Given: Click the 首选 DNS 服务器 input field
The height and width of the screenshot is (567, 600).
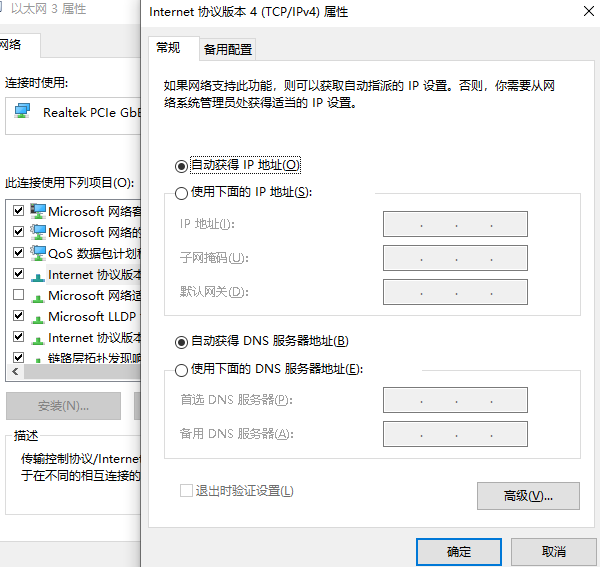Looking at the screenshot, I should click(455, 401).
